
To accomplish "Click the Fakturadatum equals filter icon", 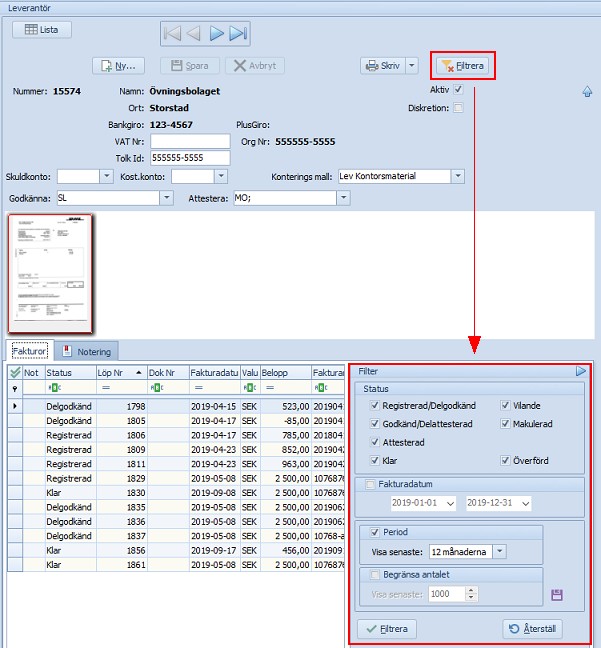I will (199, 388).
